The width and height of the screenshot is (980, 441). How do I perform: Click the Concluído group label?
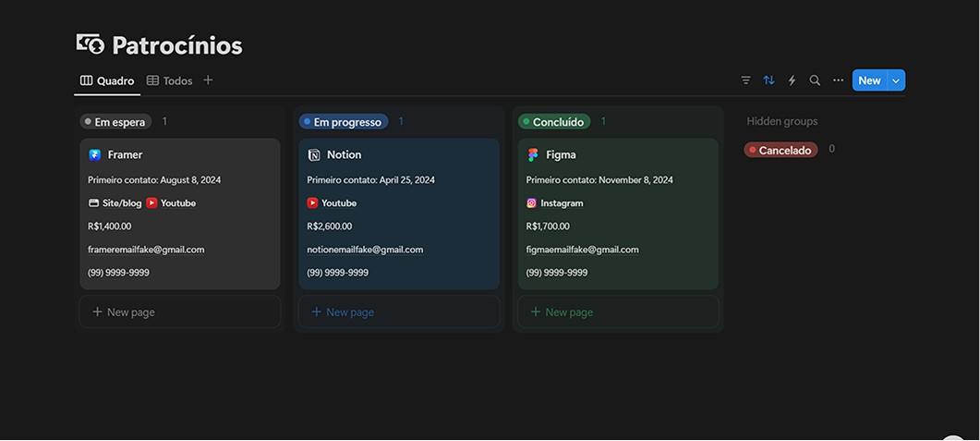tap(554, 121)
